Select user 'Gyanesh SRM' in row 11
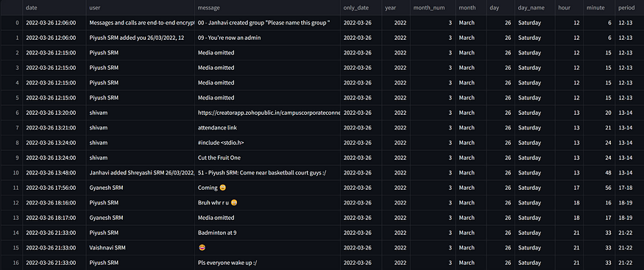644x270 pixels. coord(141,188)
